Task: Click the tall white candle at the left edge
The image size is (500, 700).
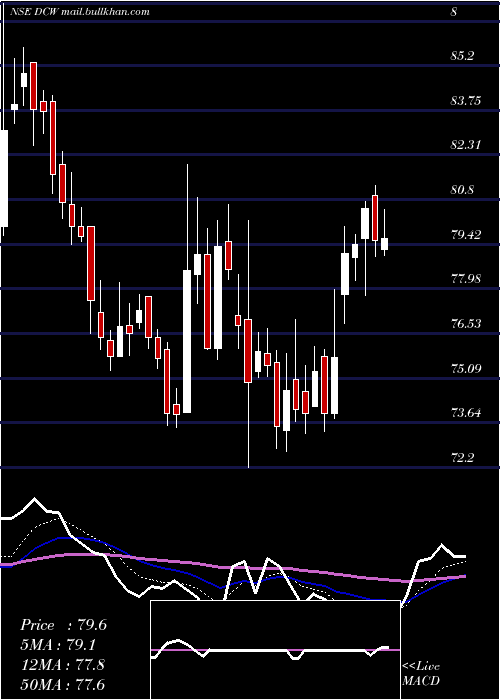Action: (x=4, y=179)
